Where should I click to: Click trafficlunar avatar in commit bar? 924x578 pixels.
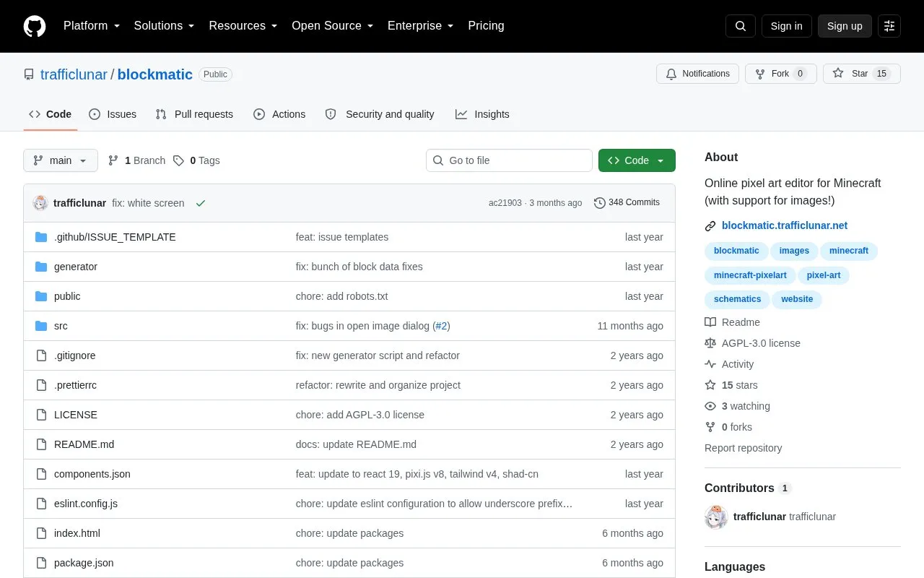40,203
